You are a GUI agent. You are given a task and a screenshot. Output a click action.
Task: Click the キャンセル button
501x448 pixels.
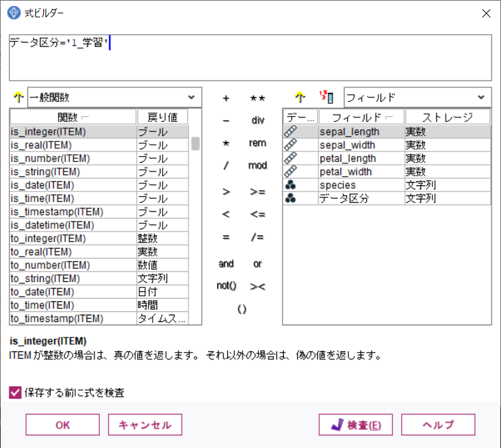(x=145, y=425)
